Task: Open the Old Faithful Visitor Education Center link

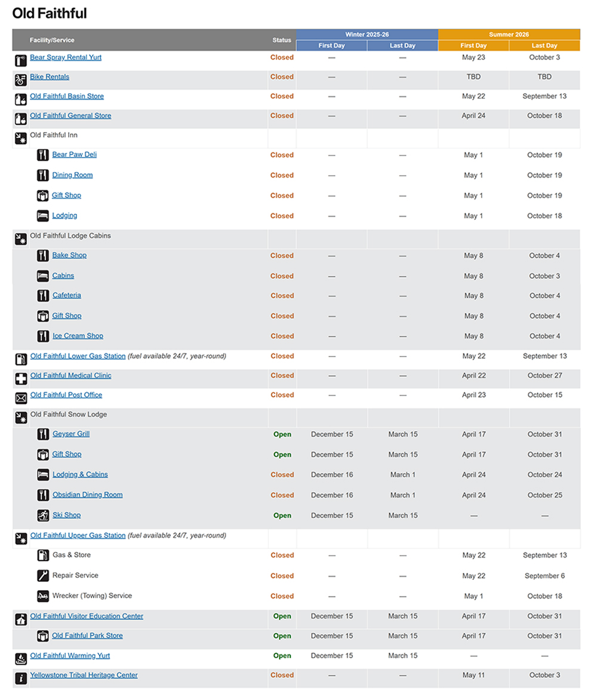Action: click(87, 616)
